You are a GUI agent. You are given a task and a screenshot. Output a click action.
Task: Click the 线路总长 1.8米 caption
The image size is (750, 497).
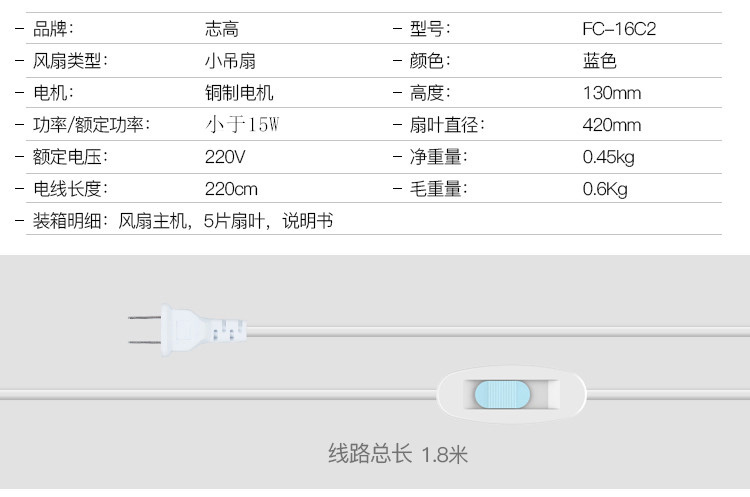click(398, 453)
